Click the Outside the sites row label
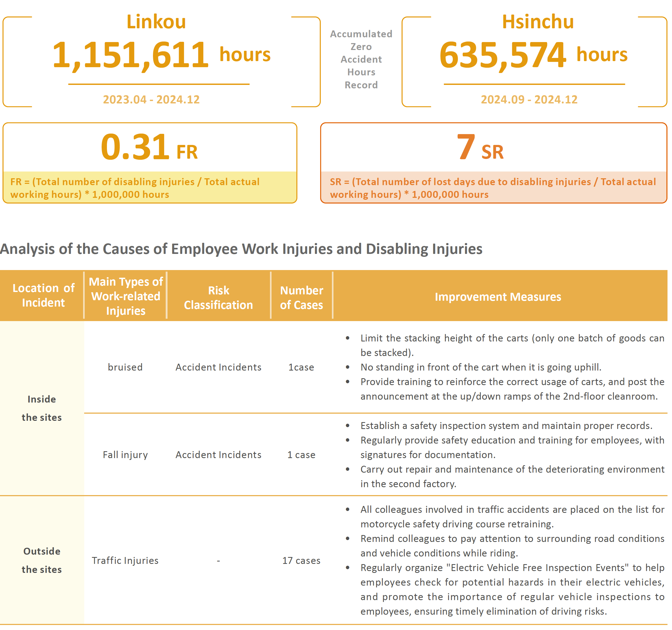This screenshot has height=630, width=672. (x=42, y=560)
